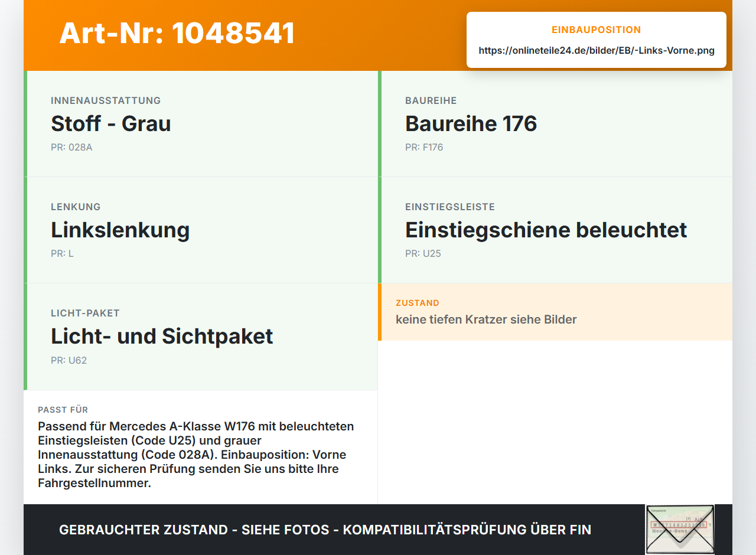The image size is (756, 555).
Task: Click the PR: L code label
Action: tap(62, 253)
